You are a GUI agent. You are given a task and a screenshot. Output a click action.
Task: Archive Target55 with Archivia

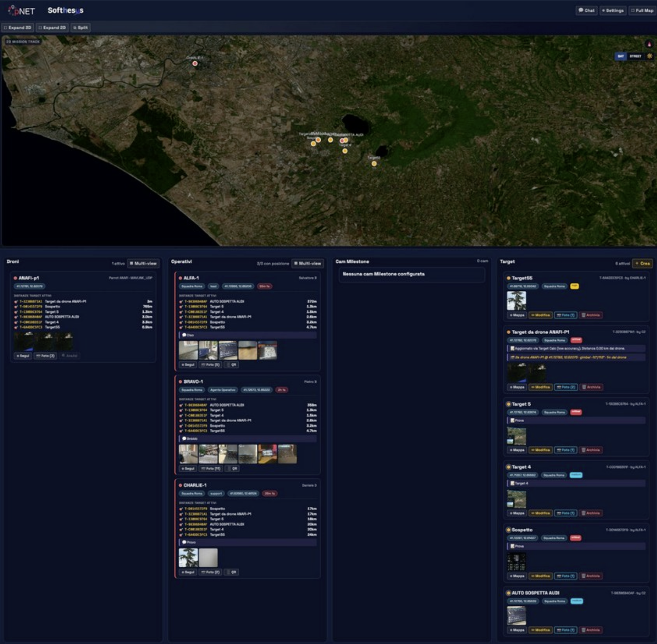point(591,315)
